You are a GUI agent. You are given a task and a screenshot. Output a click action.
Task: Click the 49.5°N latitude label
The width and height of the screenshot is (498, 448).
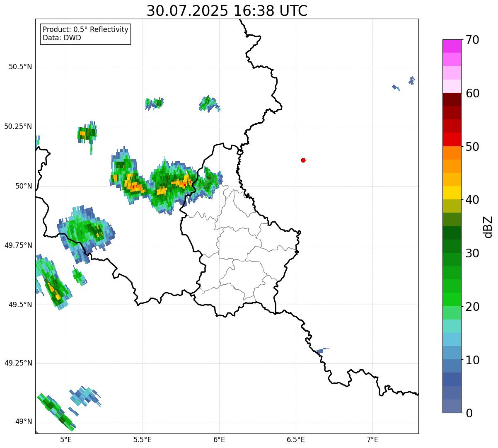point(20,305)
